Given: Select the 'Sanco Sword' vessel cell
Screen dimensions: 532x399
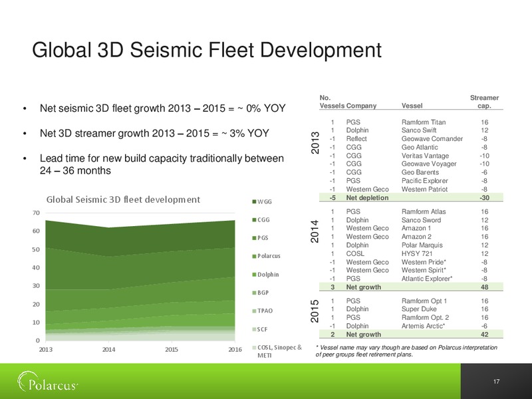Looking at the screenshot, I should click(421, 220).
